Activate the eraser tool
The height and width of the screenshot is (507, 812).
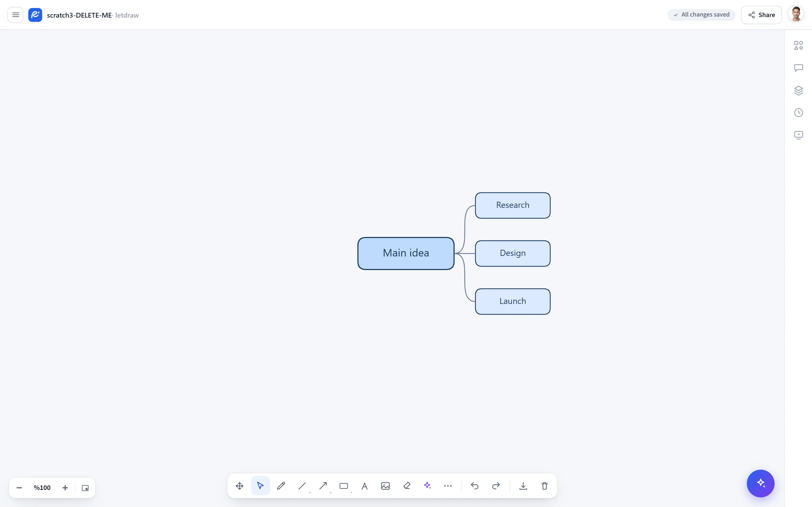point(407,486)
